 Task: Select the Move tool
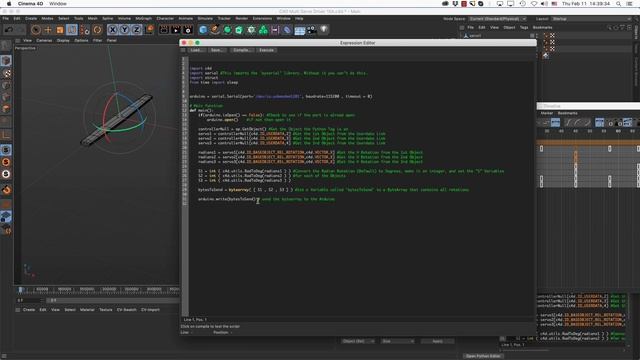pyautogui.click(x=48, y=30)
